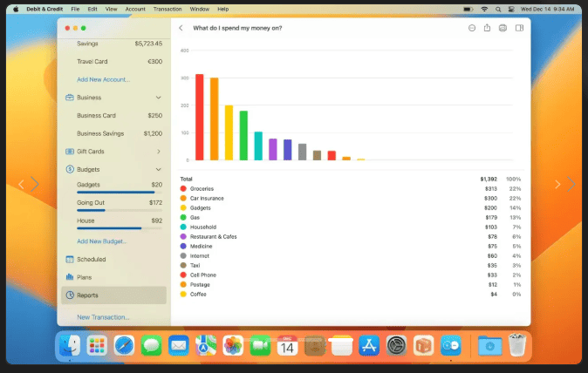The height and width of the screenshot is (373, 588).
Task: Click the Total $1,392 amount
Action: point(489,179)
